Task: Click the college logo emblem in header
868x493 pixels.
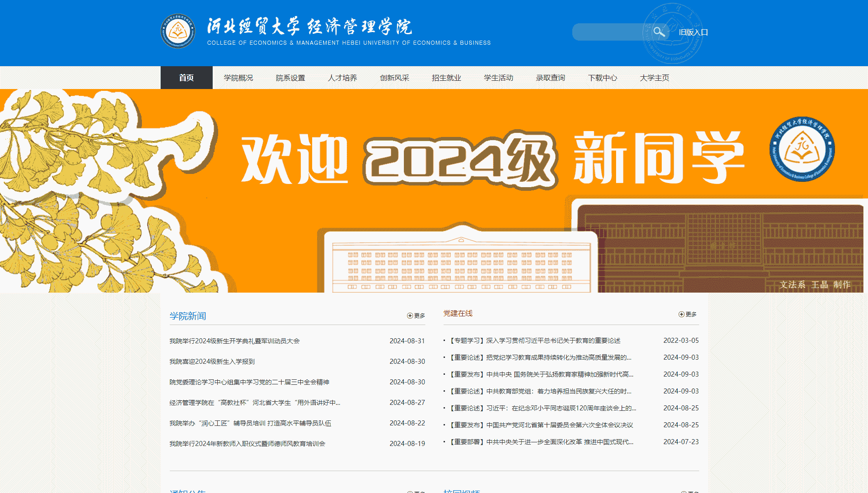Action: pos(178,31)
